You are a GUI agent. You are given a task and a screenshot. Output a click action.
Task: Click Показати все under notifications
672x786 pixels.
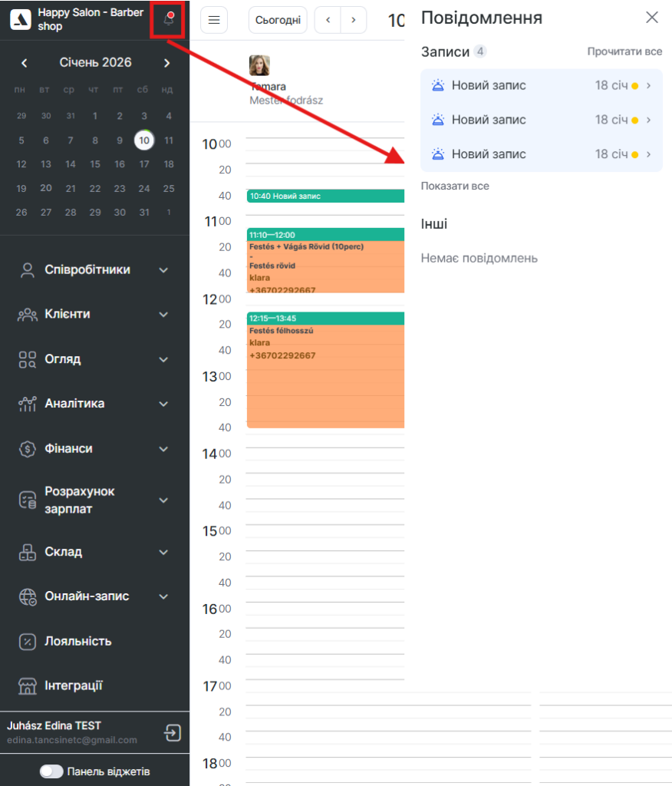[455, 186]
